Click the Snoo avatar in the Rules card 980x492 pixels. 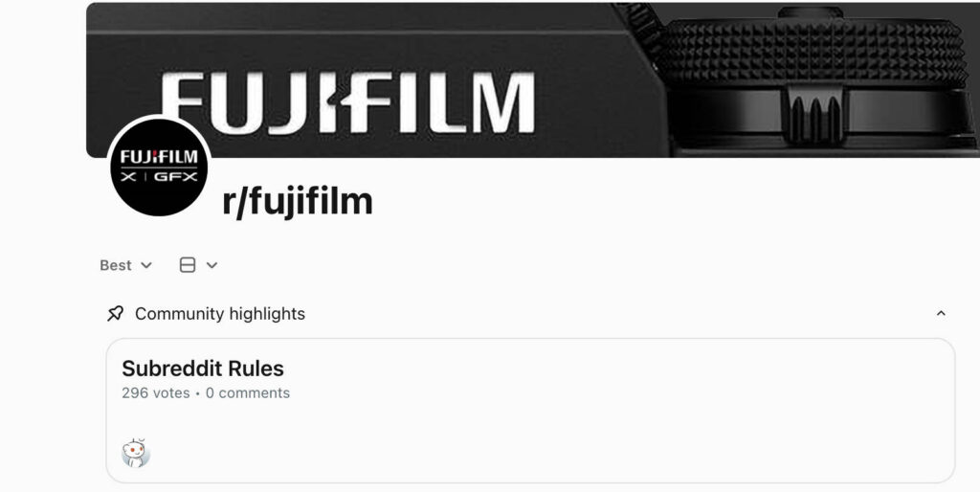pyautogui.click(x=136, y=453)
